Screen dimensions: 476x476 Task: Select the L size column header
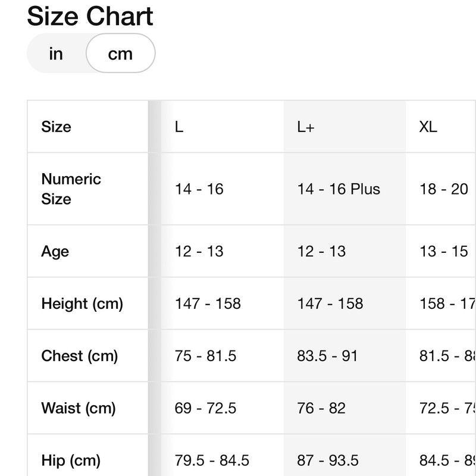click(179, 127)
